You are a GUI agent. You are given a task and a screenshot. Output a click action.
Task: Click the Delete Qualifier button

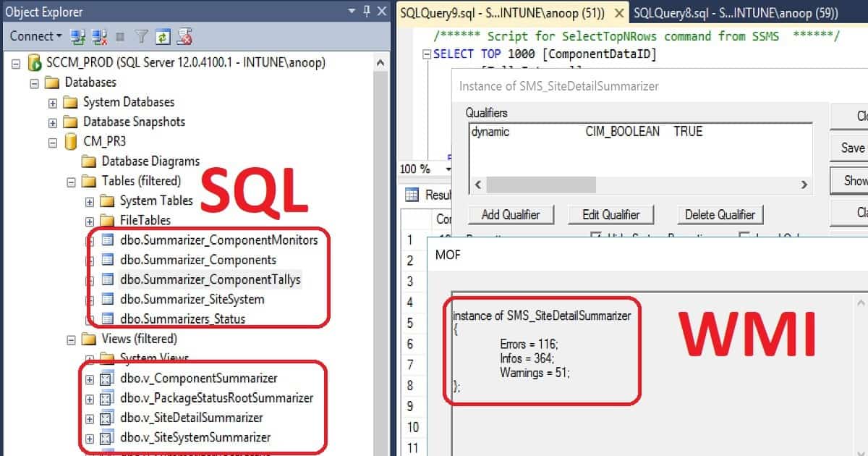pyautogui.click(x=720, y=214)
